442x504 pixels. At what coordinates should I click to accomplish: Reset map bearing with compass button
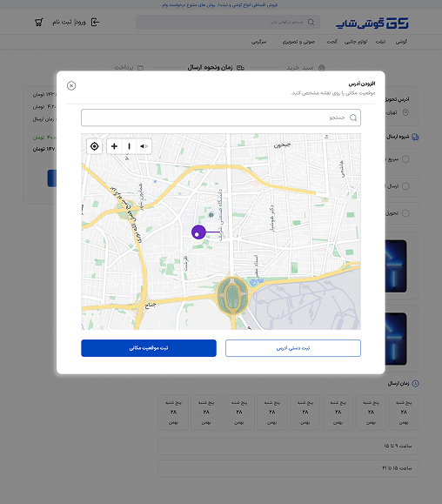(144, 146)
